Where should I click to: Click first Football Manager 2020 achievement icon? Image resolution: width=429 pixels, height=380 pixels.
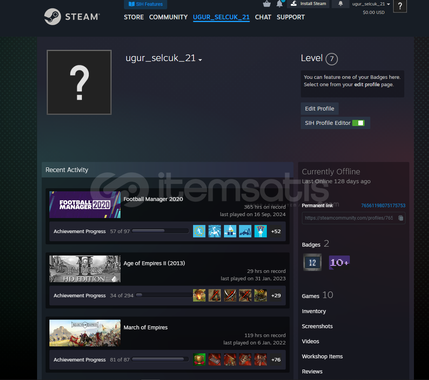click(199, 231)
